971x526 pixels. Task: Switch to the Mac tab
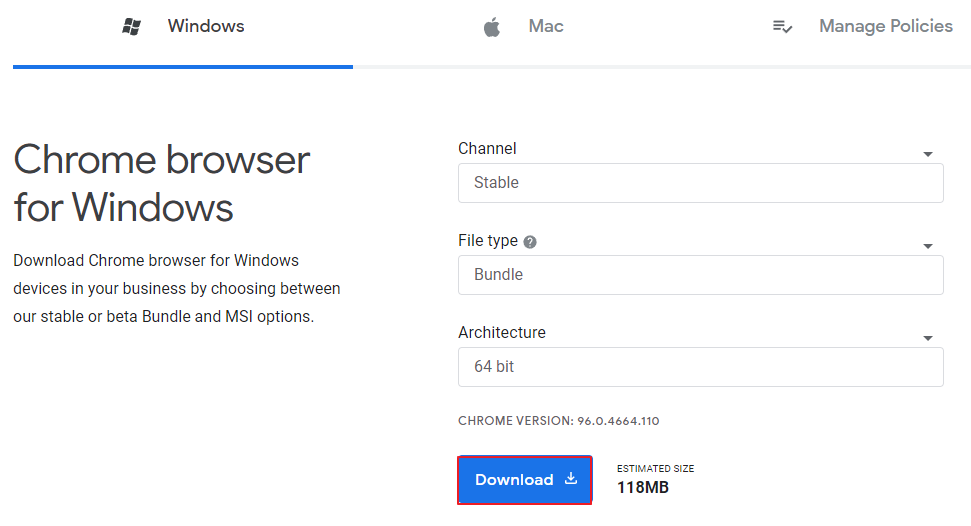coord(523,27)
